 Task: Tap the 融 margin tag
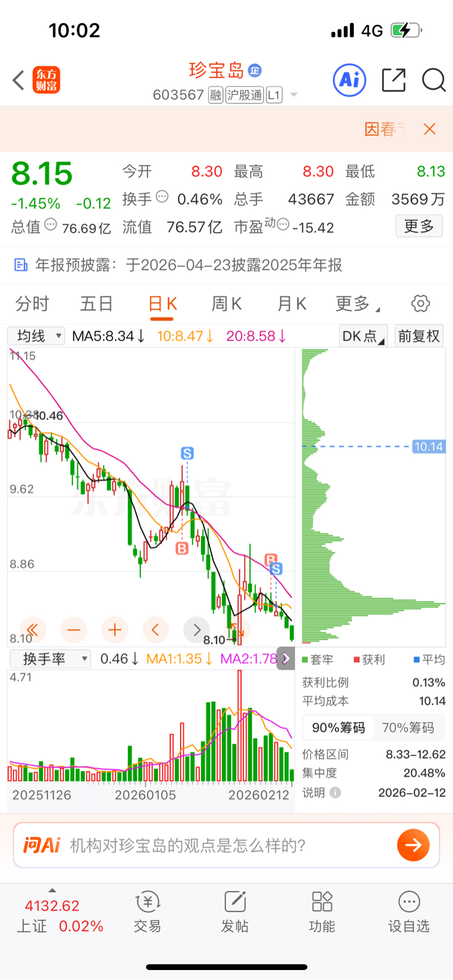click(x=216, y=95)
